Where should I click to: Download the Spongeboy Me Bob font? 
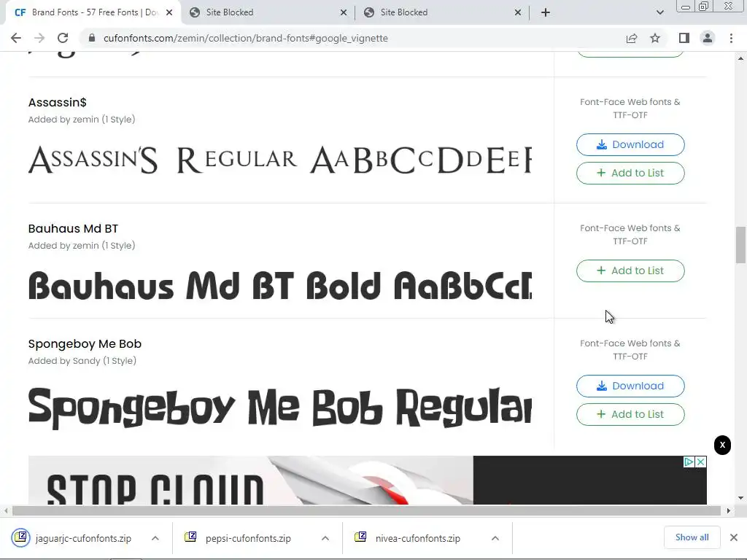coord(630,386)
